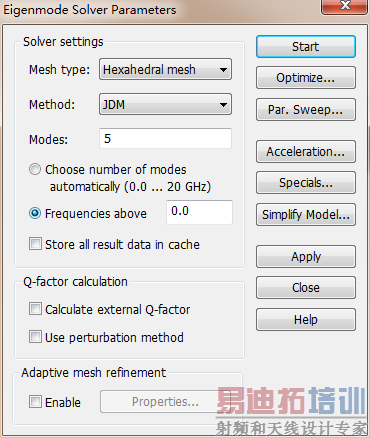370x438 pixels.
Task: Apply the solver settings
Action: coord(306,257)
